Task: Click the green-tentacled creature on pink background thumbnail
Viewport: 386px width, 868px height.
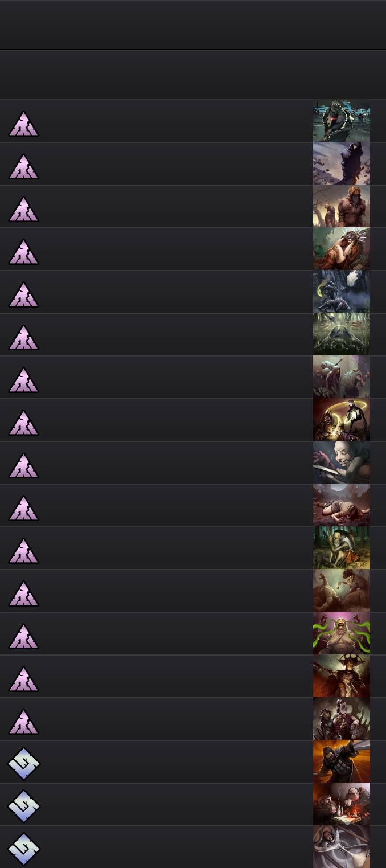Action: point(342,633)
